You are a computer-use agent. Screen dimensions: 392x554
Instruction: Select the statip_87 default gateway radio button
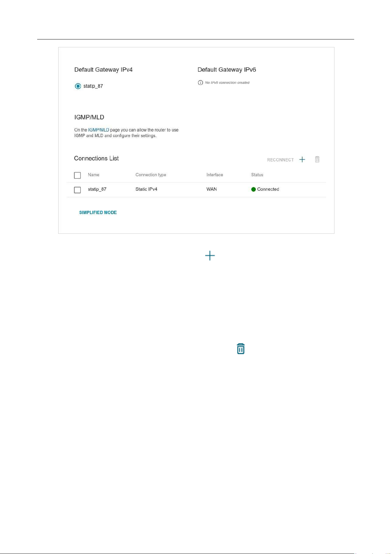click(78, 86)
